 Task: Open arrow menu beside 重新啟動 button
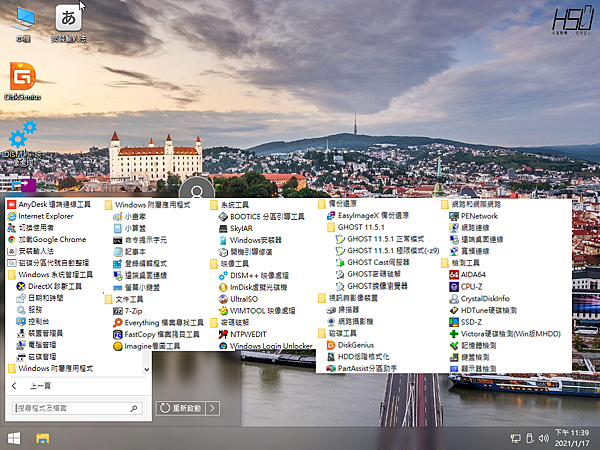pos(213,408)
